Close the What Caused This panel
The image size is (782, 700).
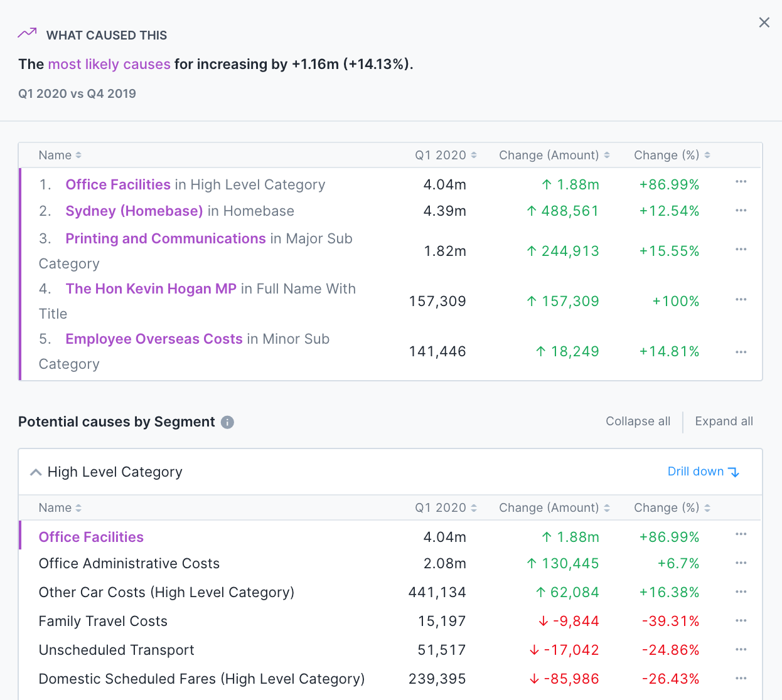pos(764,23)
